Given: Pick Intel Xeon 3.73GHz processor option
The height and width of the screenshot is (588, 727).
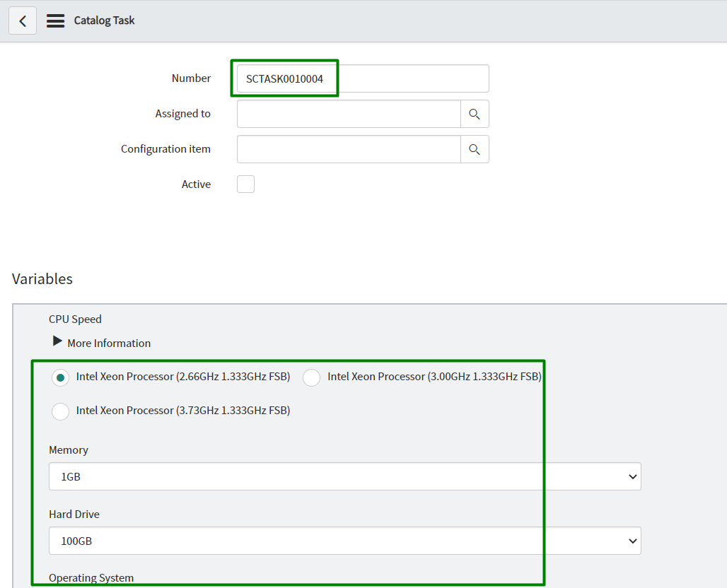Looking at the screenshot, I should click(61, 411).
